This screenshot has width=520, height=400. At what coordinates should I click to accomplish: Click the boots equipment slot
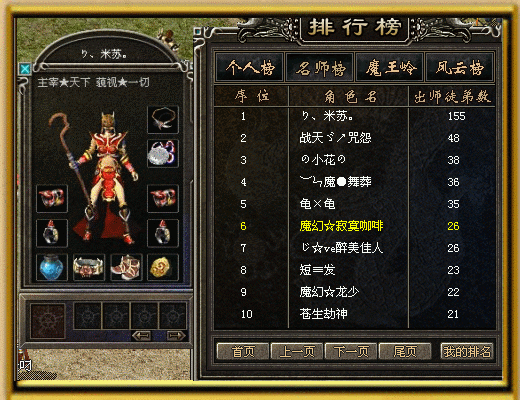pyautogui.click(x=126, y=267)
